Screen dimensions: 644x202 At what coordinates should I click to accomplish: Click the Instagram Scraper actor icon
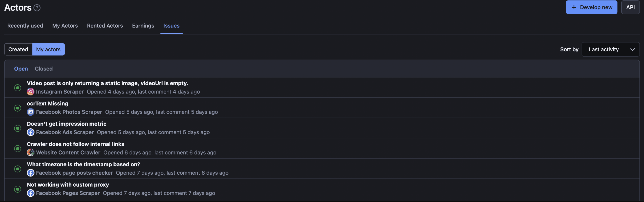pyautogui.click(x=30, y=92)
